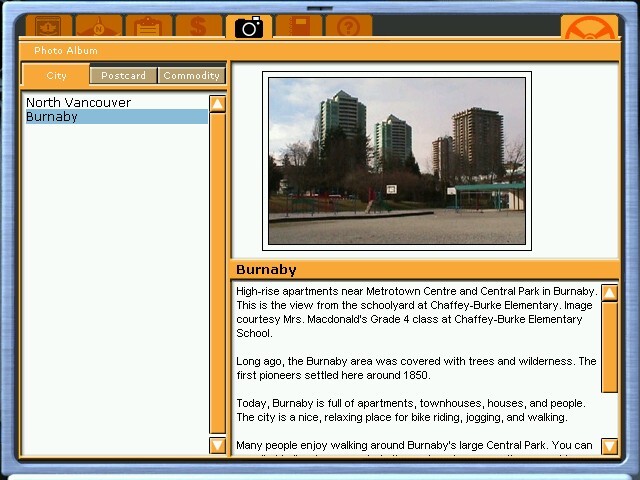The height and width of the screenshot is (480, 640).
Task: Open the question mark help tab
Action: (349, 26)
